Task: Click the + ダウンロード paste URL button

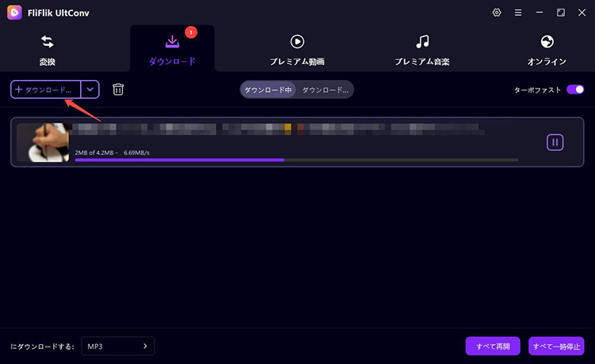Action: [46, 89]
